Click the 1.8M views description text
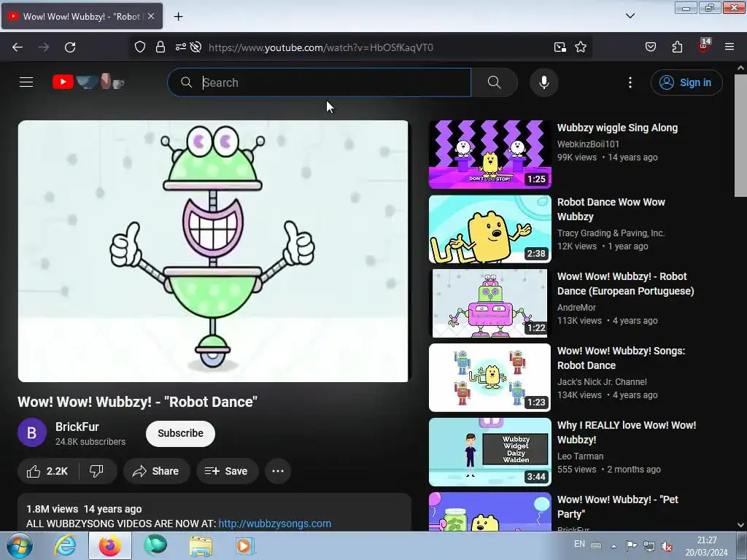747x560 pixels. point(52,509)
